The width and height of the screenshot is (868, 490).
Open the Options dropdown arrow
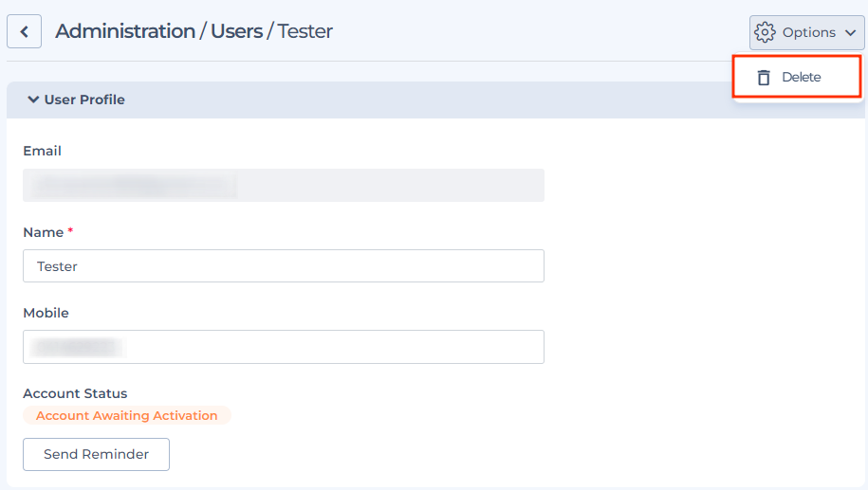tap(850, 32)
